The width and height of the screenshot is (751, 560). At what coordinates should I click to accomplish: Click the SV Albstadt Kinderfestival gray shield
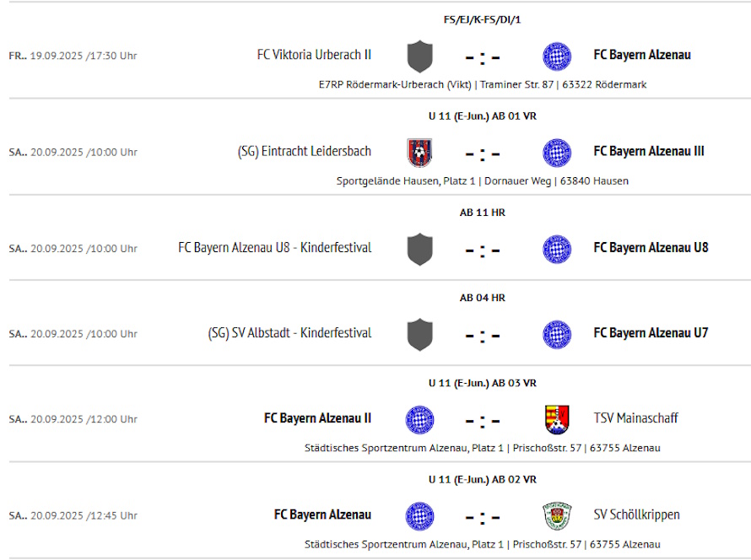coord(420,335)
